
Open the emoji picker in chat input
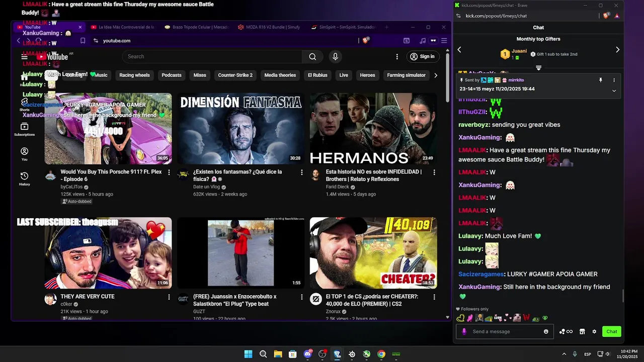[x=546, y=331]
